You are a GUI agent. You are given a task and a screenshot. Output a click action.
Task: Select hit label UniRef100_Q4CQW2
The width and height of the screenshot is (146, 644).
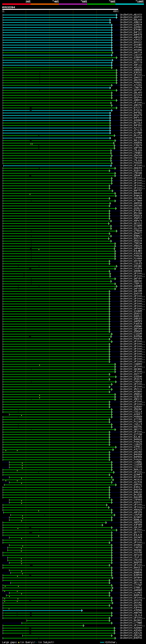[x=131, y=266]
